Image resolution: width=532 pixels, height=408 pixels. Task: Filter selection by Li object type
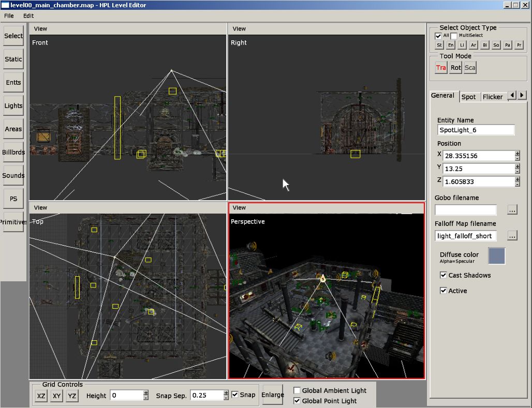462,46
